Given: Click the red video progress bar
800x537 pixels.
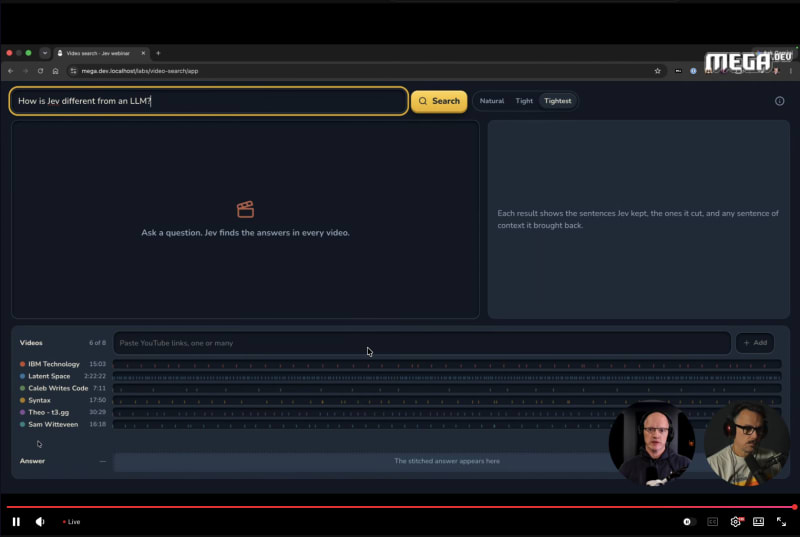Looking at the screenshot, I should (x=400, y=507).
